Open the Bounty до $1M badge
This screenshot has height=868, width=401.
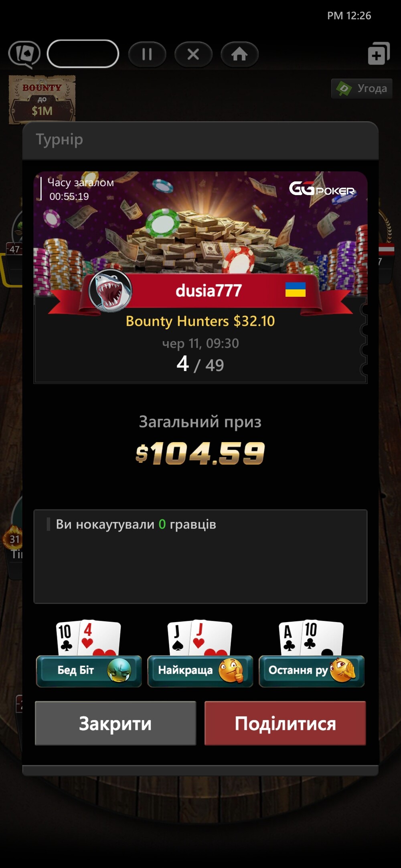click(x=42, y=99)
